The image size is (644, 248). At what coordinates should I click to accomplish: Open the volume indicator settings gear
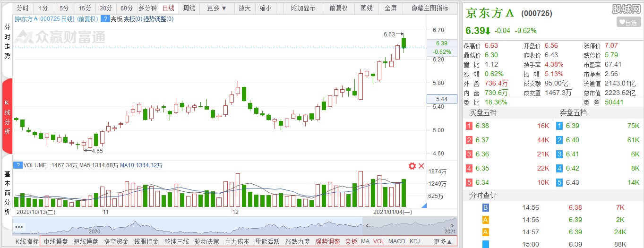pyautogui.click(x=412, y=166)
